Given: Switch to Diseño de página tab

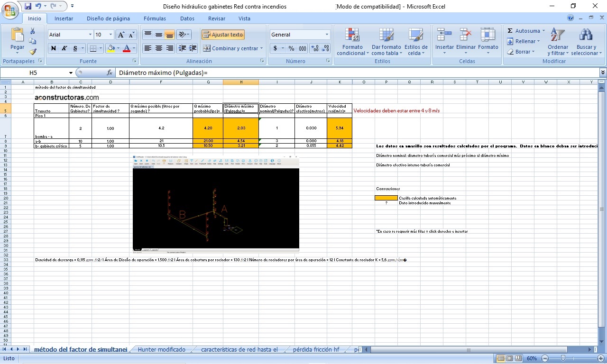Looking at the screenshot, I should pos(108,18).
